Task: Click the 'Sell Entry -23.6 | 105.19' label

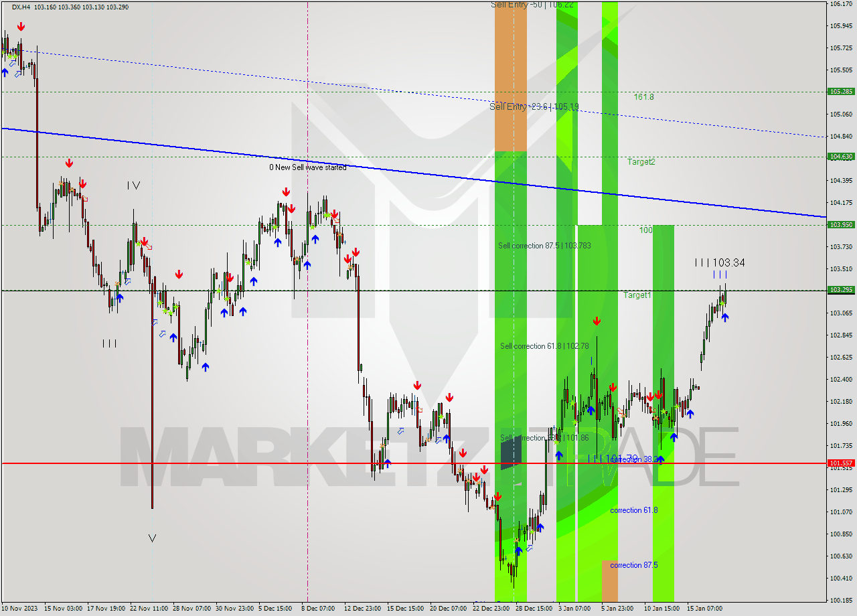Action: (x=534, y=106)
